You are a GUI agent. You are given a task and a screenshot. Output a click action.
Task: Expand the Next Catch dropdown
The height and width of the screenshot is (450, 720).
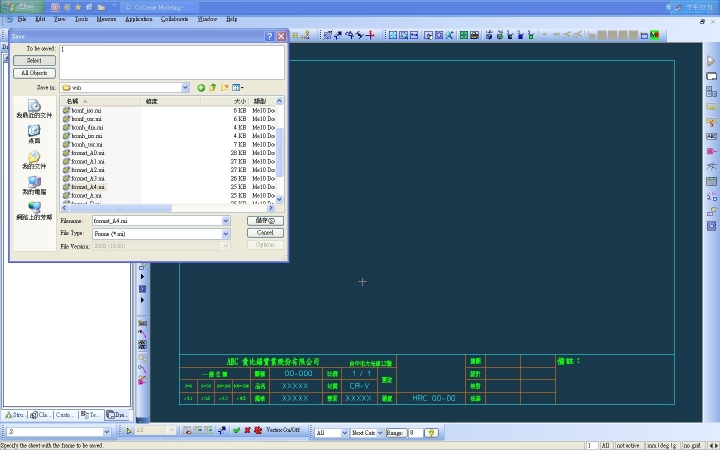click(380, 433)
